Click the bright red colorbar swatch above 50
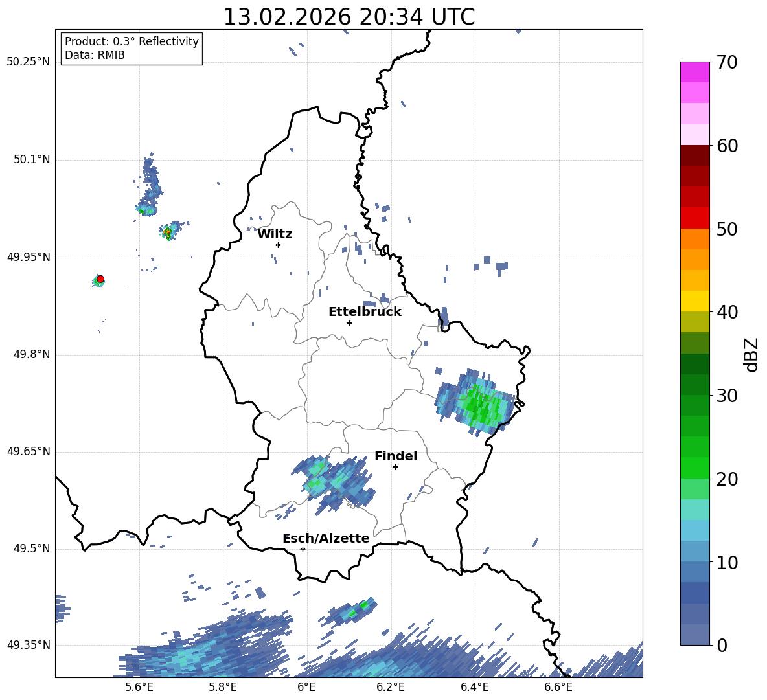 pos(694,218)
